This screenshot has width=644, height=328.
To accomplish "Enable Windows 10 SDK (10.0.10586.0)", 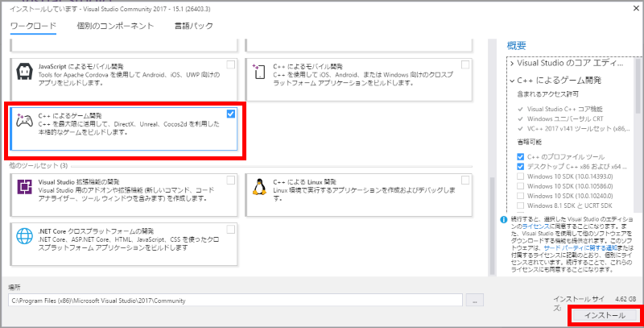I will [520, 186].
